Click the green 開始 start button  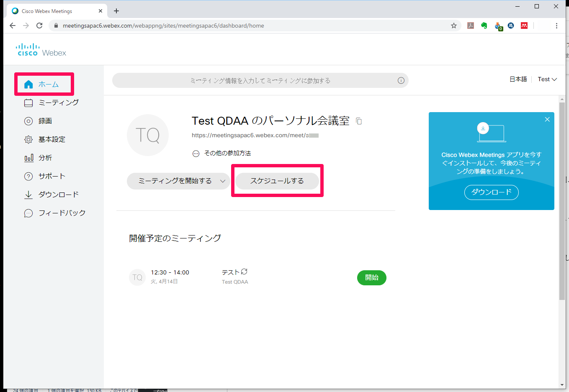(372, 277)
